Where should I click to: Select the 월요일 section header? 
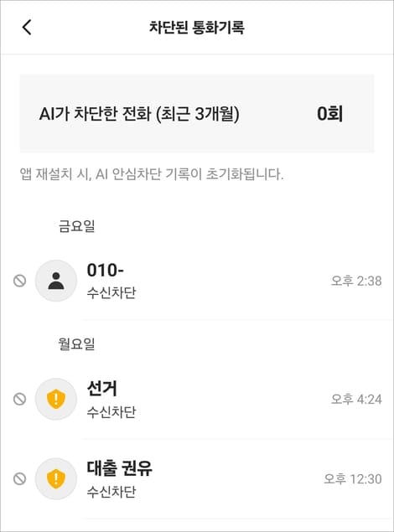click(76, 344)
